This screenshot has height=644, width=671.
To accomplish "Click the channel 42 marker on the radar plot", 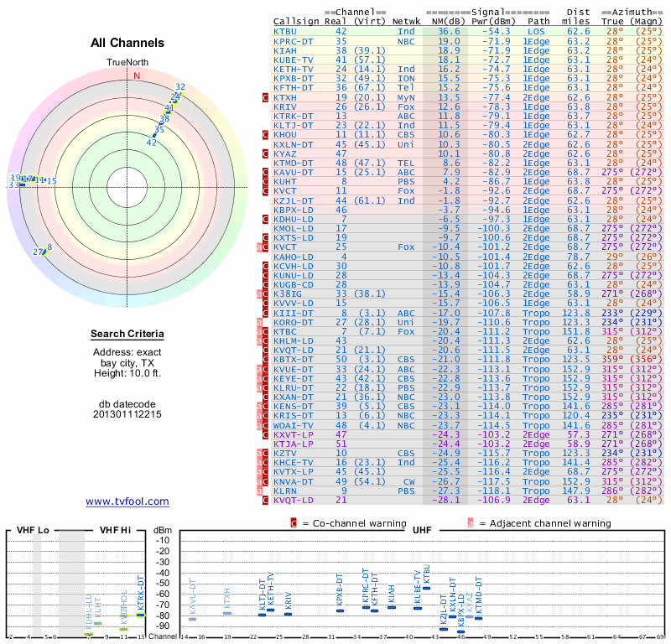I will pos(151,143).
